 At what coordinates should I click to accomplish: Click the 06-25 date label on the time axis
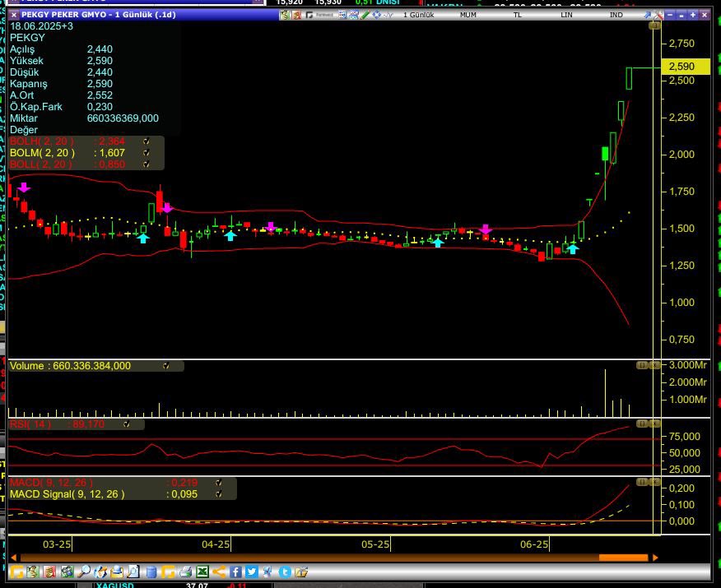534,544
